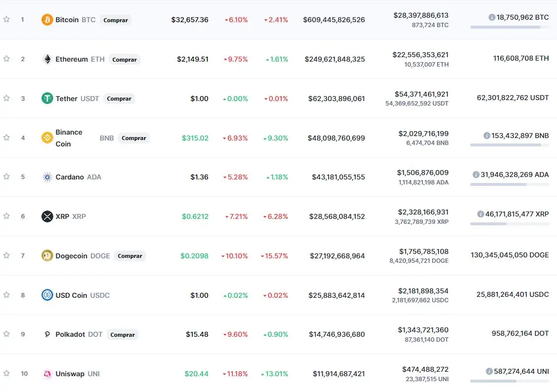
Task: Click Ethereum's market cap value
Action: (x=334, y=59)
